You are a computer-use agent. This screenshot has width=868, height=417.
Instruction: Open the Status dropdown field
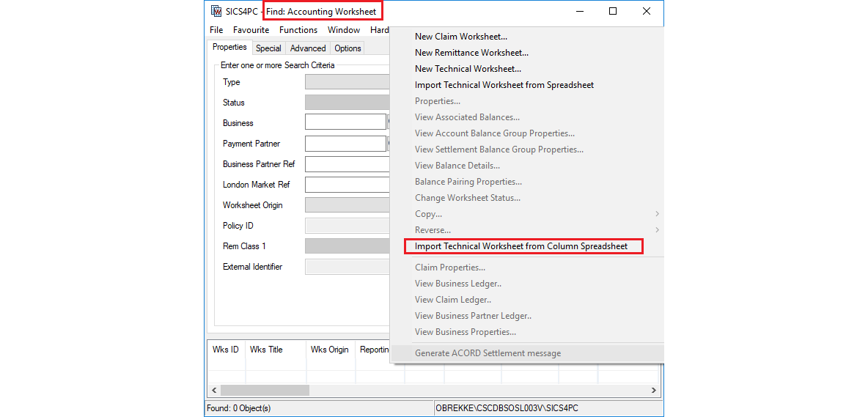point(347,103)
